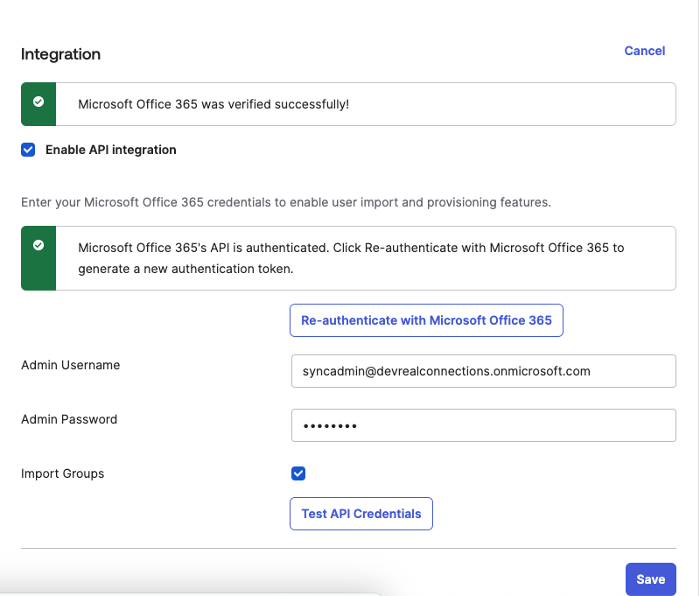Toggle the Import Groups checkbox
The width and height of the screenshot is (700, 596).
pyautogui.click(x=298, y=473)
